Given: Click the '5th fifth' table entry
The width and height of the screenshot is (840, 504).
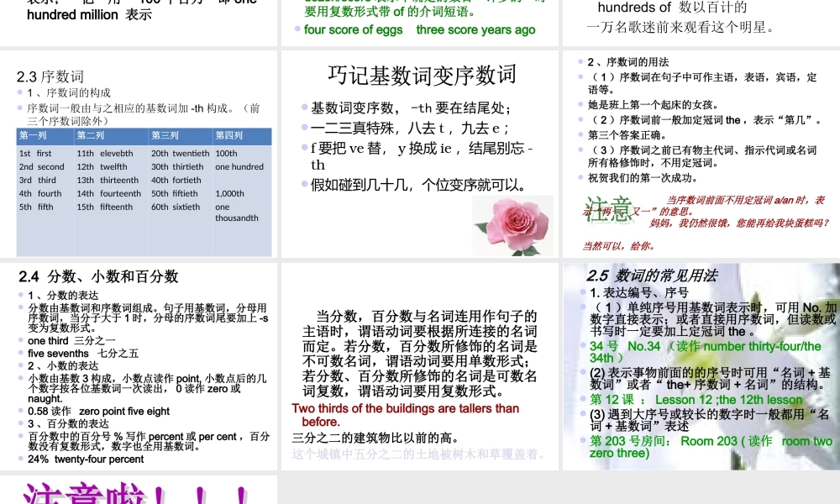Looking at the screenshot, I should [x=36, y=207].
